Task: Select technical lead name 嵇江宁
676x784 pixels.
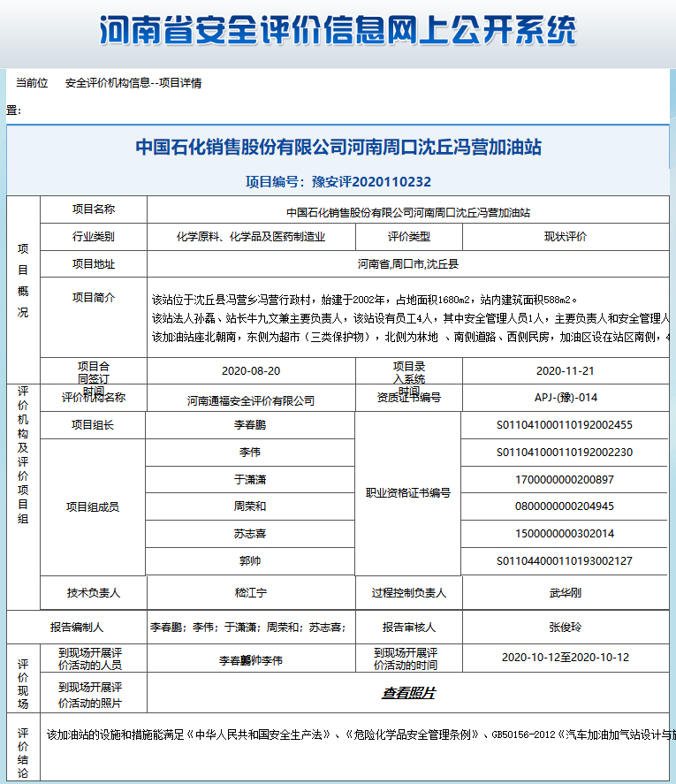Action: click(251, 593)
